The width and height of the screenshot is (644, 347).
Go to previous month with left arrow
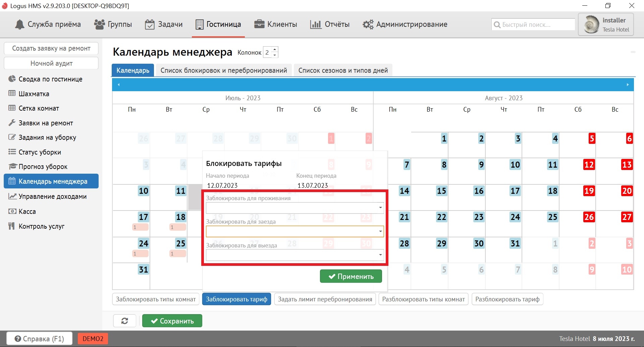(x=118, y=84)
